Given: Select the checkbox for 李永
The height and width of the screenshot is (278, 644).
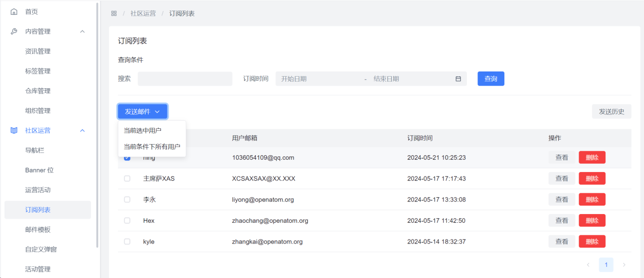Looking at the screenshot, I should tap(127, 199).
